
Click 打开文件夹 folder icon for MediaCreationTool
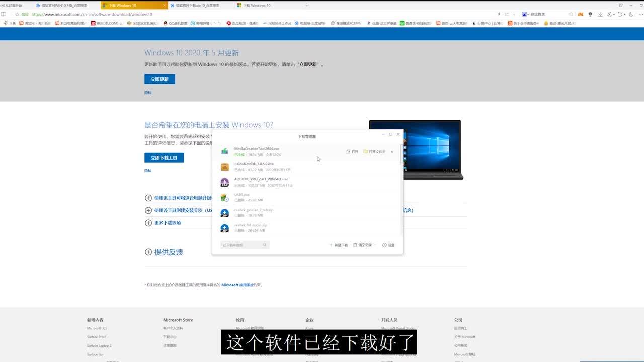point(366,151)
